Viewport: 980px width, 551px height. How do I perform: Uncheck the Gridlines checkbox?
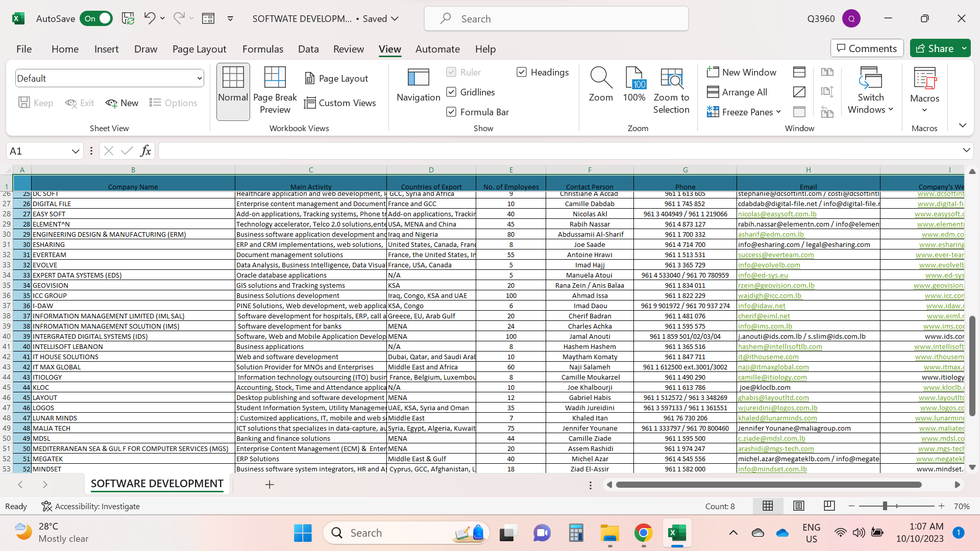(x=451, y=92)
